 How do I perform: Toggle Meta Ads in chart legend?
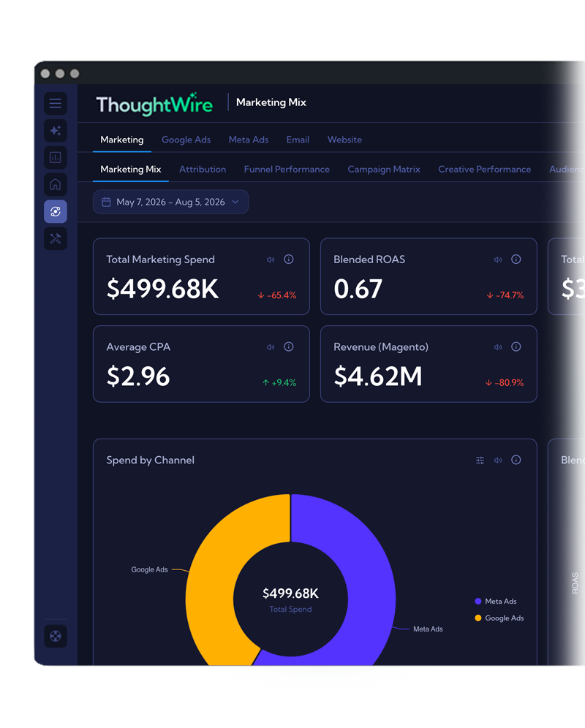tap(496, 602)
